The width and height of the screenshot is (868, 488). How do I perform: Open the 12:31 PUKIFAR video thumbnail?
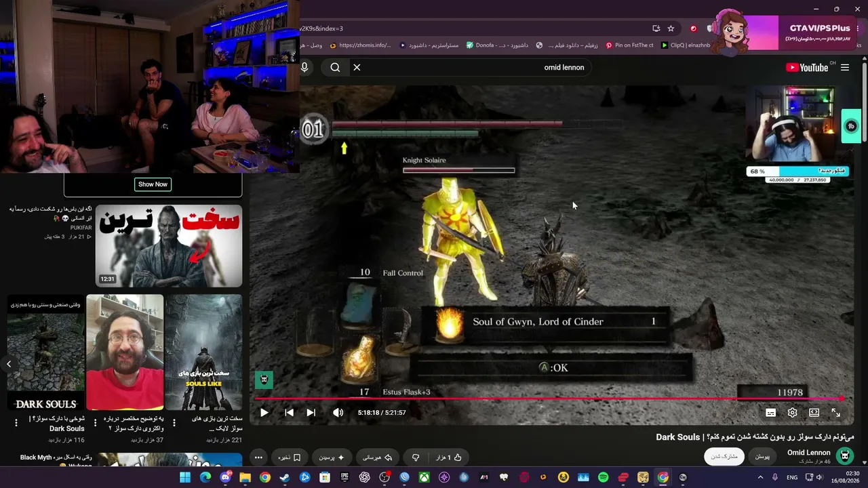pos(169,246)
